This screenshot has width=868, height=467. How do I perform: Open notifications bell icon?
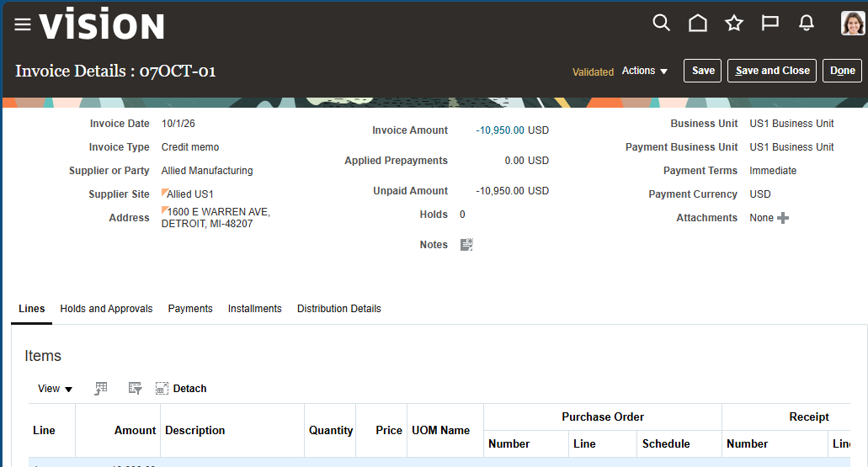tap(807, 23)
